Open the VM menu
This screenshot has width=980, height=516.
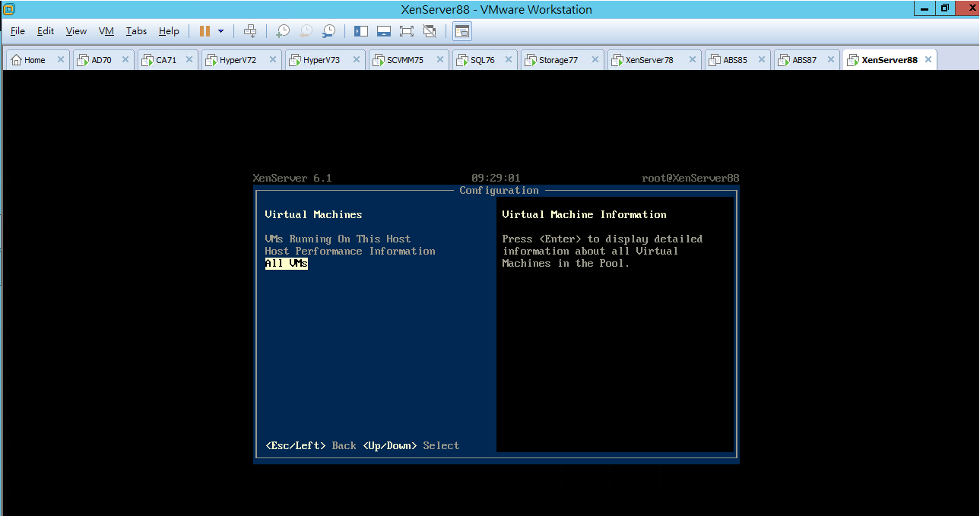[x=106, y=31]
